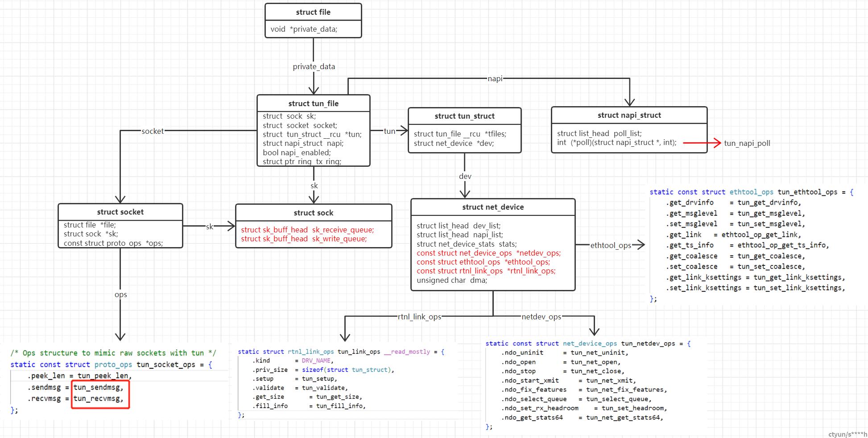
Task: Click the red '*rtnl_link_ops;' field line
Action: [x=486, y=271]
